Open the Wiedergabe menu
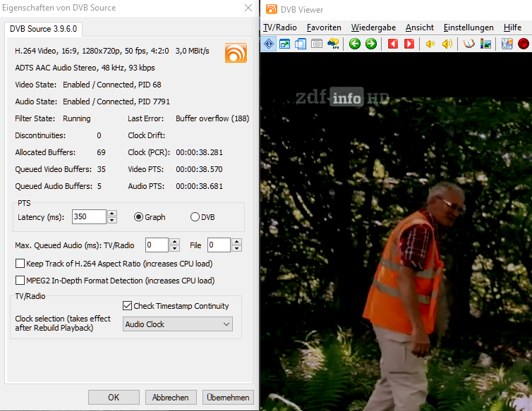The width and height of the screenshot is (532, 411). (373, 27)
